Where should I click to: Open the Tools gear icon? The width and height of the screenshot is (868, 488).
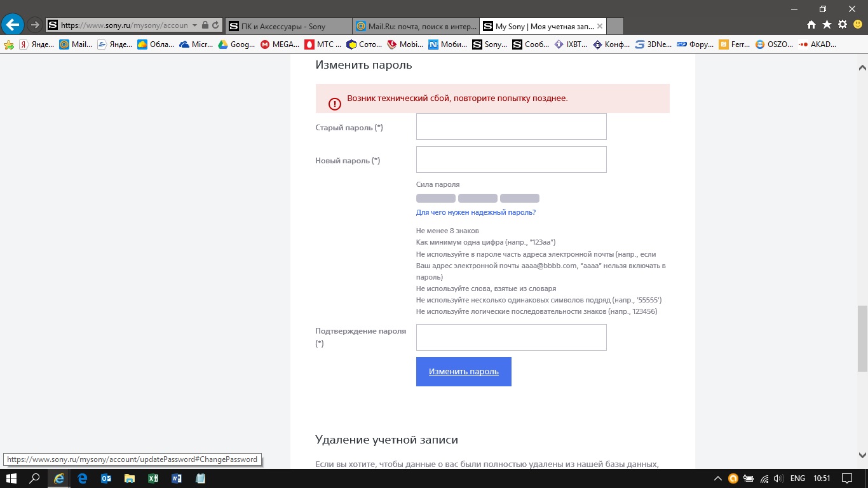(x=843, y=25)
